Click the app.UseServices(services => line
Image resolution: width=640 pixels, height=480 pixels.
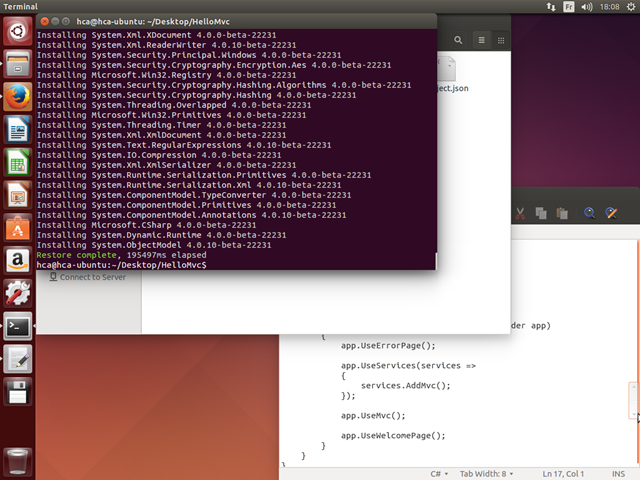tap(408, 366)
